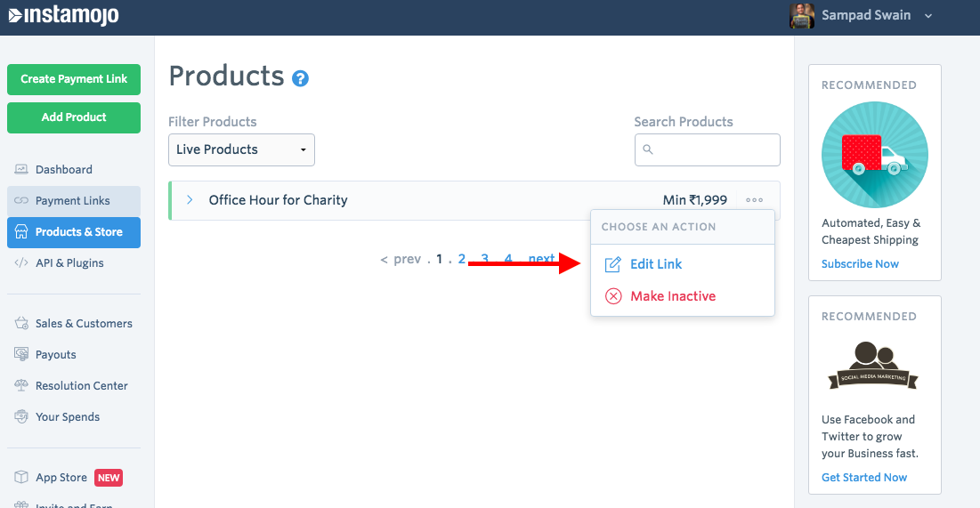Click the Dashboard sidebar icon

pos(21,169)
